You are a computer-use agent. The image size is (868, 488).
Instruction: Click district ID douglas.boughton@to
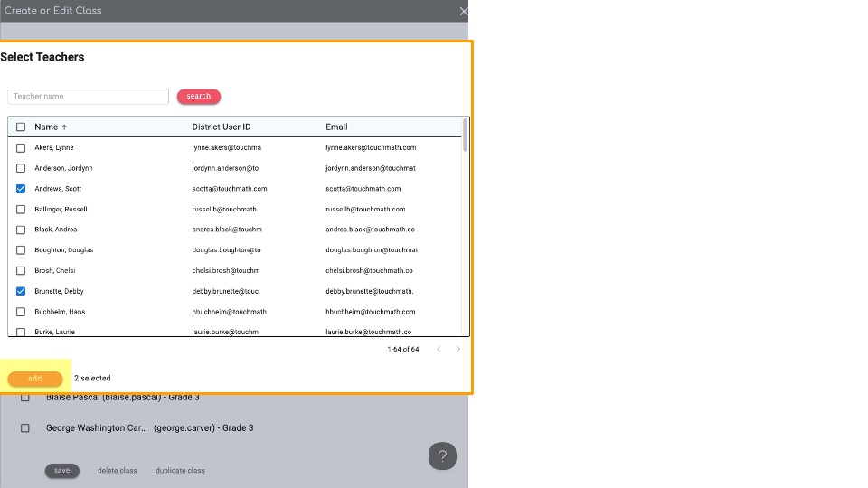point(226,250)
